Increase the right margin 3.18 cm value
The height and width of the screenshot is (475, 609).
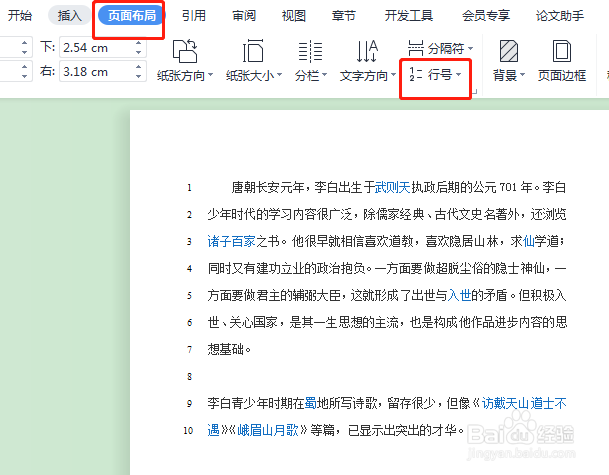tap(139, 67)
